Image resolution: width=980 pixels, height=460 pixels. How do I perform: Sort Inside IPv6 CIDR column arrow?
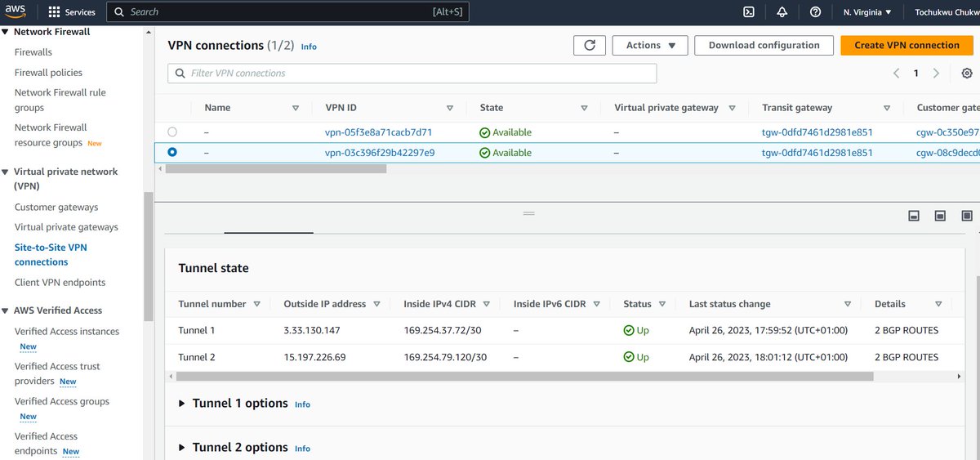pyautogui.click(x=597, y=304)
